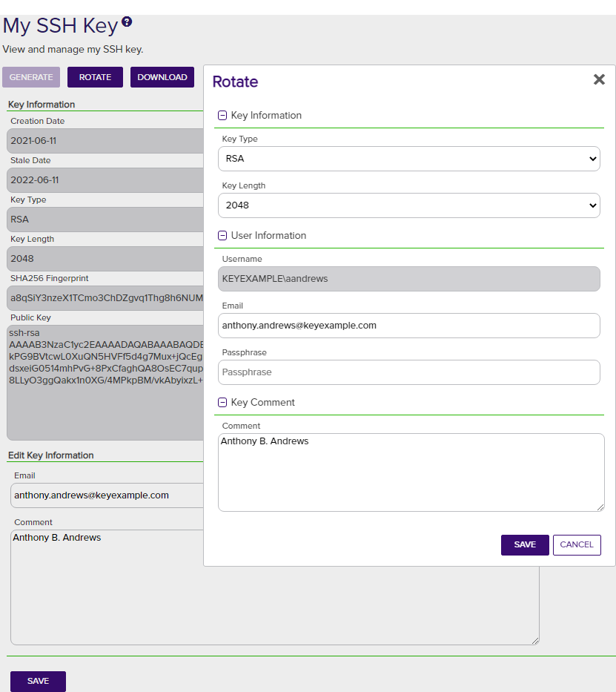
Task: Click the help icon beside My SSH Key
Action: [x=127, y=22]
